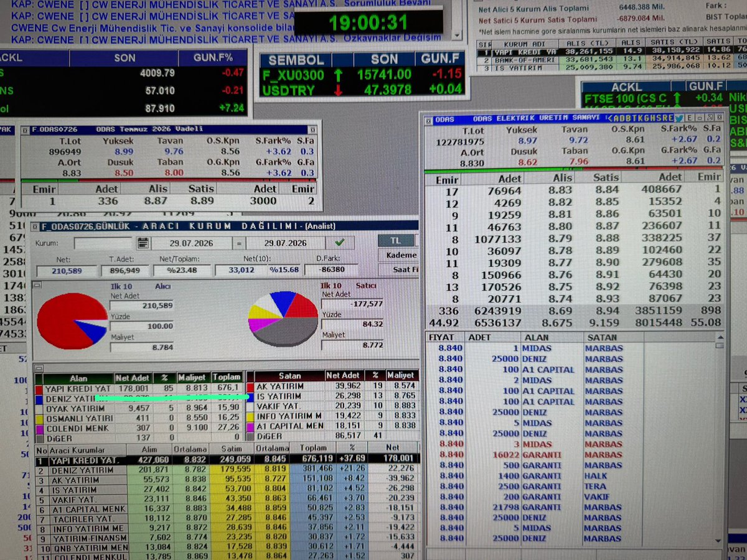Select row 2 DENIZ YATIRIM in broker table
This screenshot has width=747, height=560.
pyautogui.click(x=227, y=470)
